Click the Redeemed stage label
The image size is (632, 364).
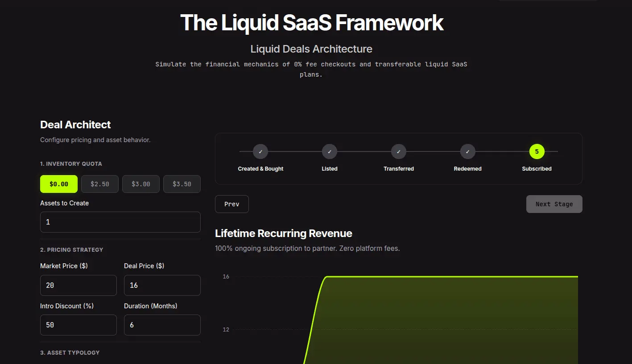pos(468,169)
